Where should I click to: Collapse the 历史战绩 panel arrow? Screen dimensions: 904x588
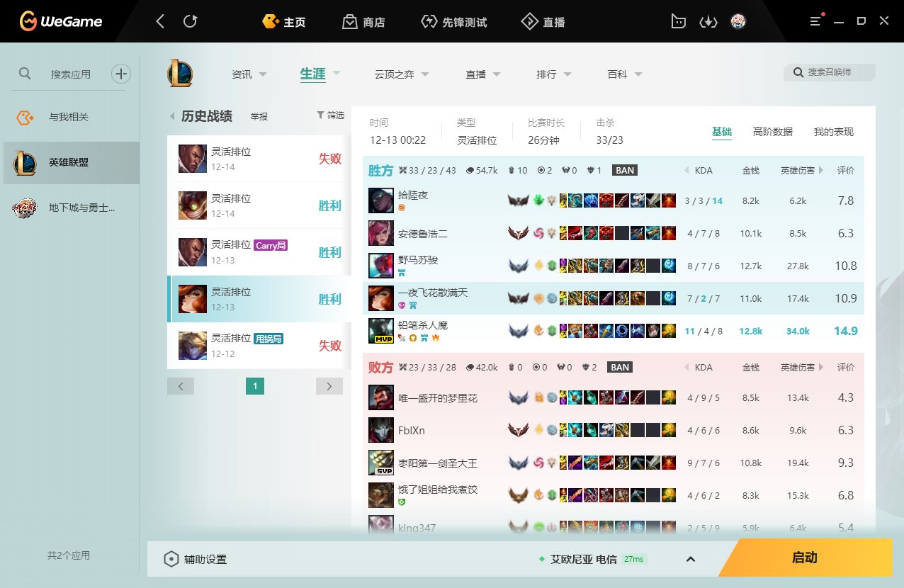(x=172, y=116)
